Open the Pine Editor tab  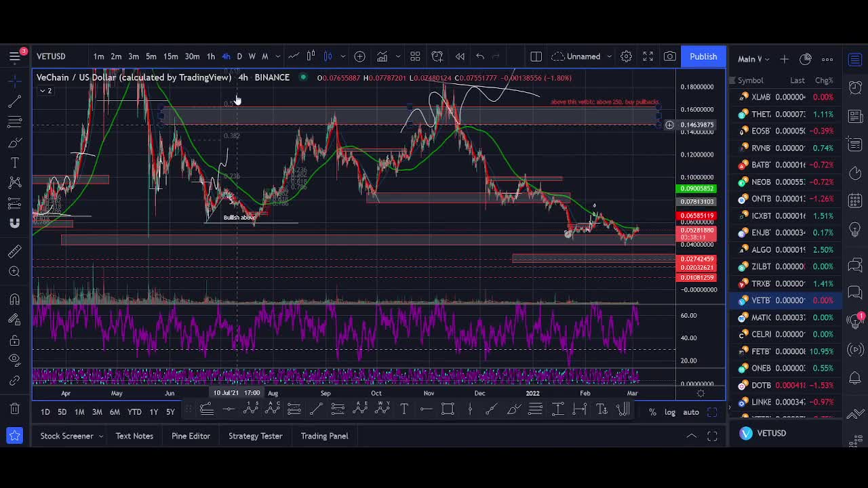pos(191,436)
